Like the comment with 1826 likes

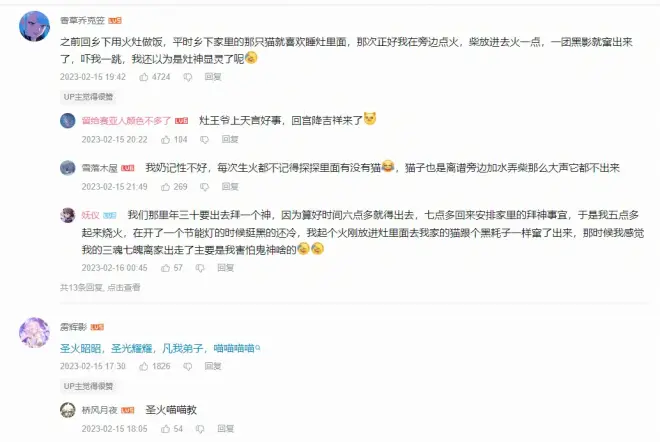click(144, 366)
